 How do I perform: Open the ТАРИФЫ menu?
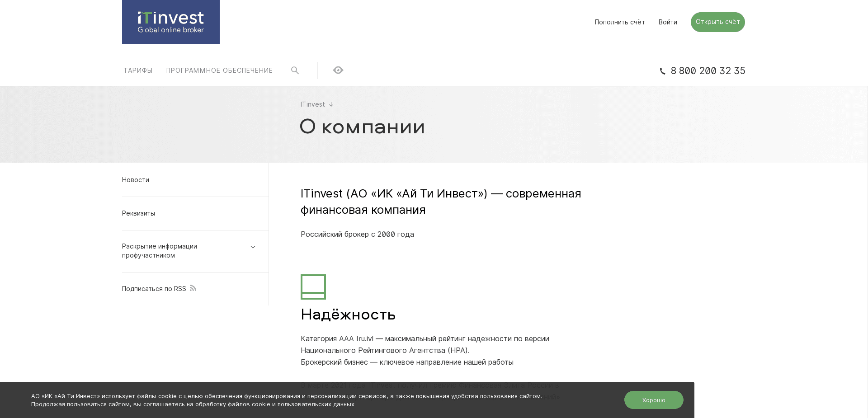pos(138,70)
